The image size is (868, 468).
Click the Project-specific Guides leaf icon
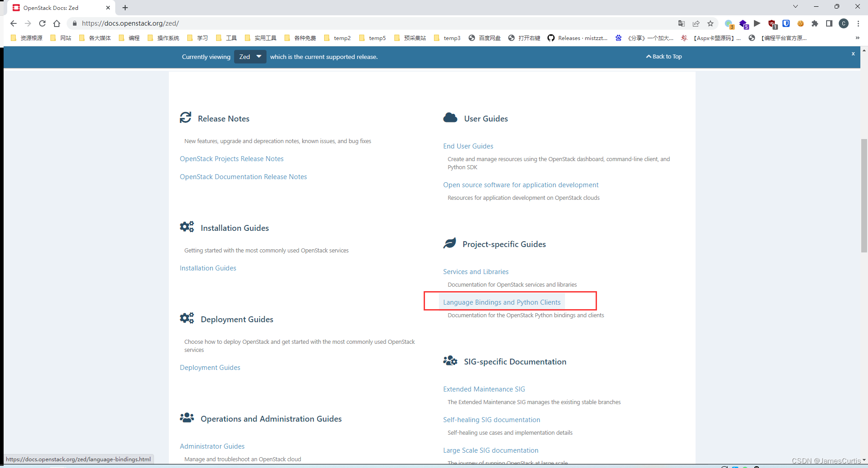click(x=450, y=243)
